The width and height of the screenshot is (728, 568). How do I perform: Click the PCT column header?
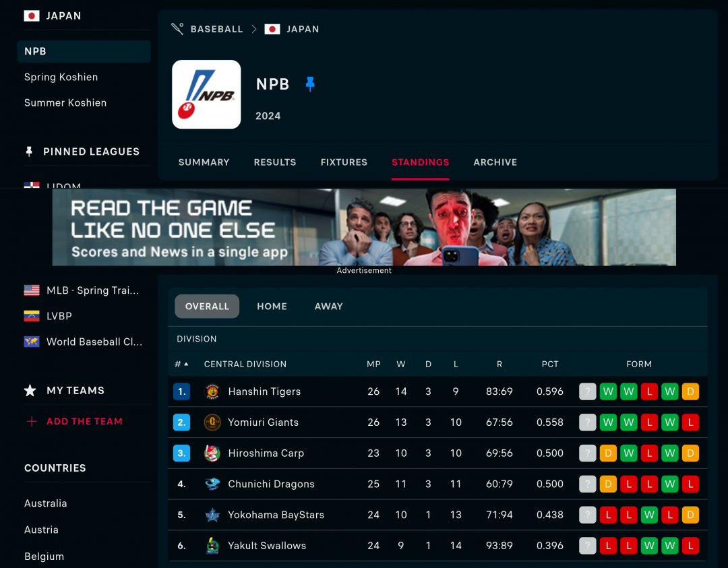click(x=550, y=365)
